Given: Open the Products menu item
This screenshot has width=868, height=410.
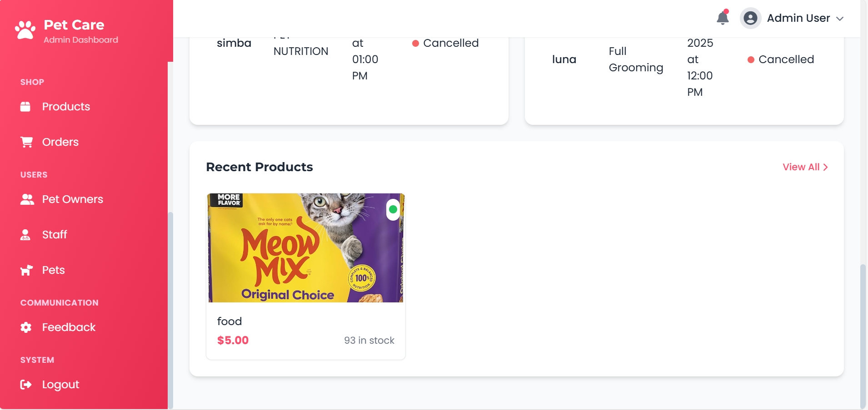Looking at the screenshot, I should pyautogui.click(x=66, y=107).
